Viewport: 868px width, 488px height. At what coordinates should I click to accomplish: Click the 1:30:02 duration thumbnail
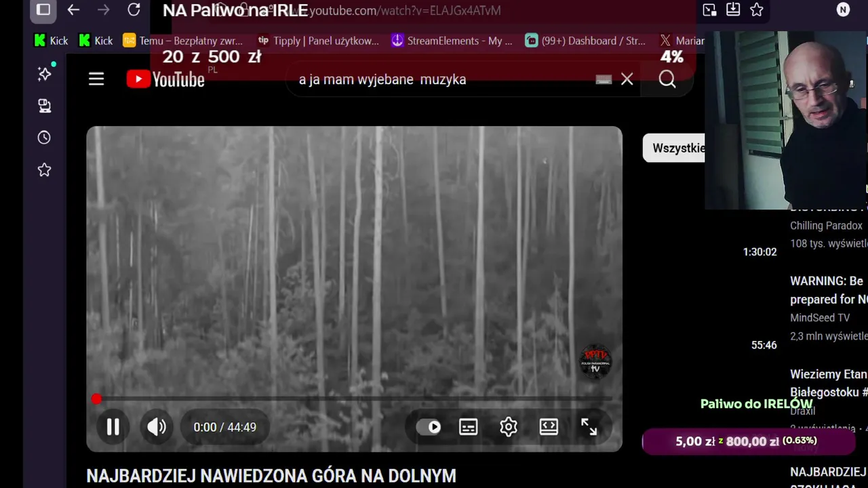point(759,251)
